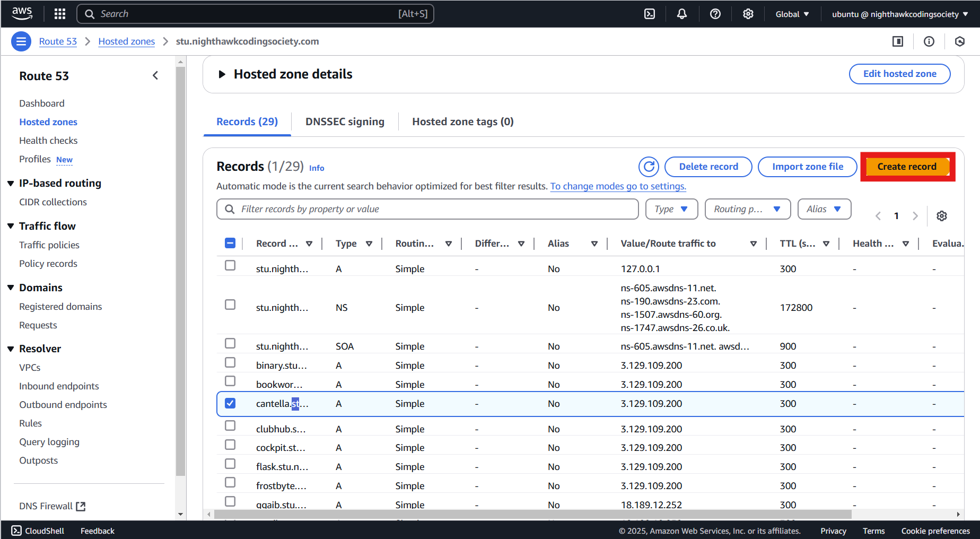
Task: Select the binary.stu record checkbox
Action: click(x=230, y=362)
